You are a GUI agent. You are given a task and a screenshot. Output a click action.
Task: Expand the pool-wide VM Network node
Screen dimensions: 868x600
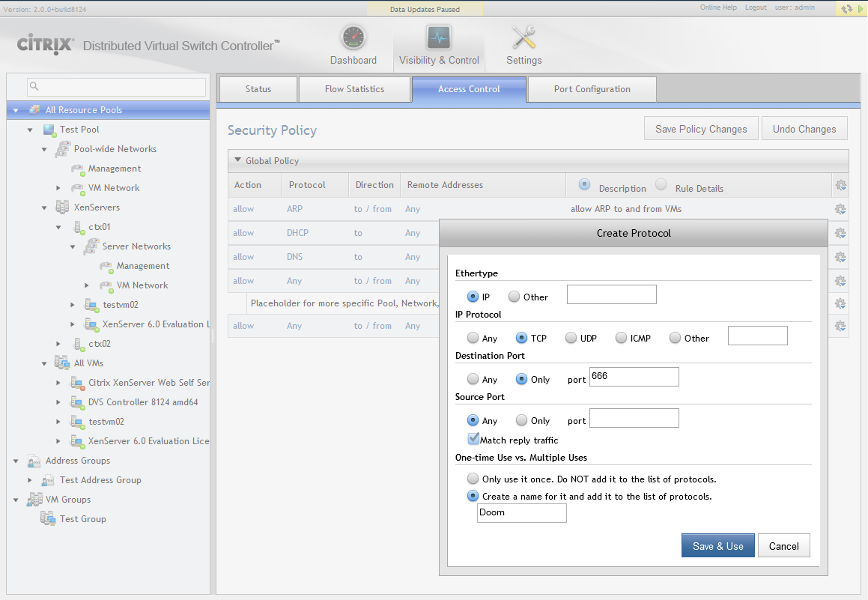coord(58,188)
